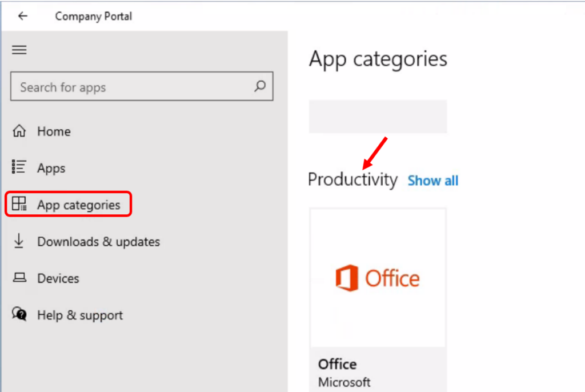Click the Devices laptop icon
This screenshot has height=392, width=585.
point(19,277)
